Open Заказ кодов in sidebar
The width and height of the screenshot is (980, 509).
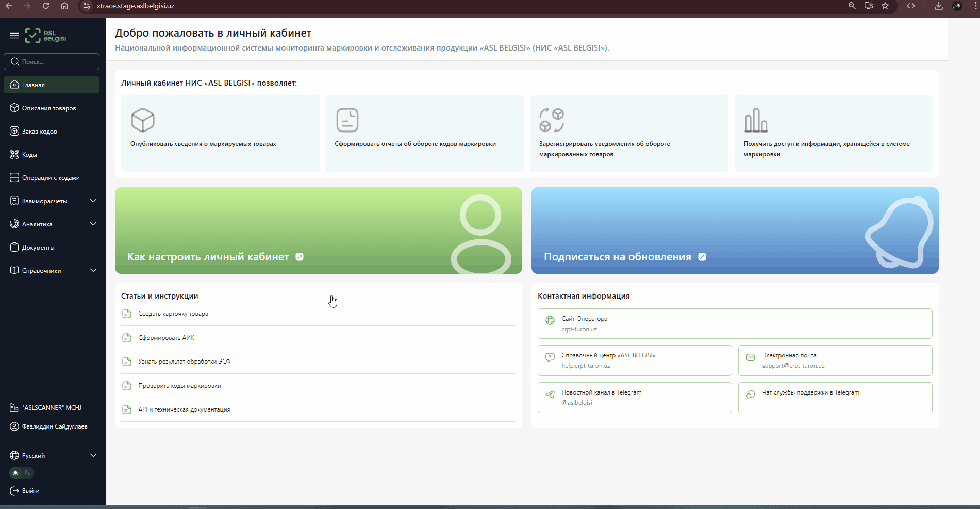(x=40, y=132)
